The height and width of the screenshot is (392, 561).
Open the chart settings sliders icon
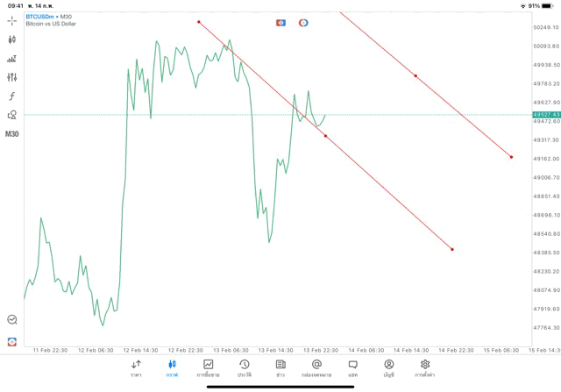[12, 77]
